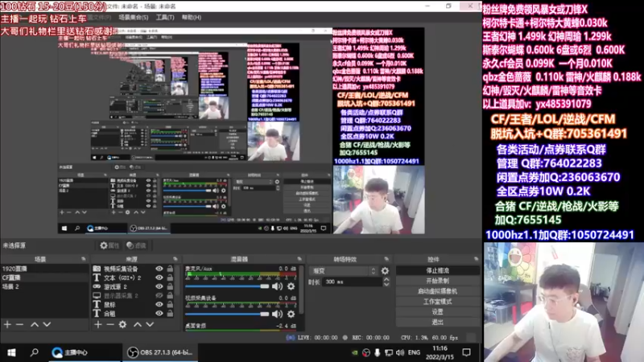Click the OBS icon in system tray

tap(366, 352)
